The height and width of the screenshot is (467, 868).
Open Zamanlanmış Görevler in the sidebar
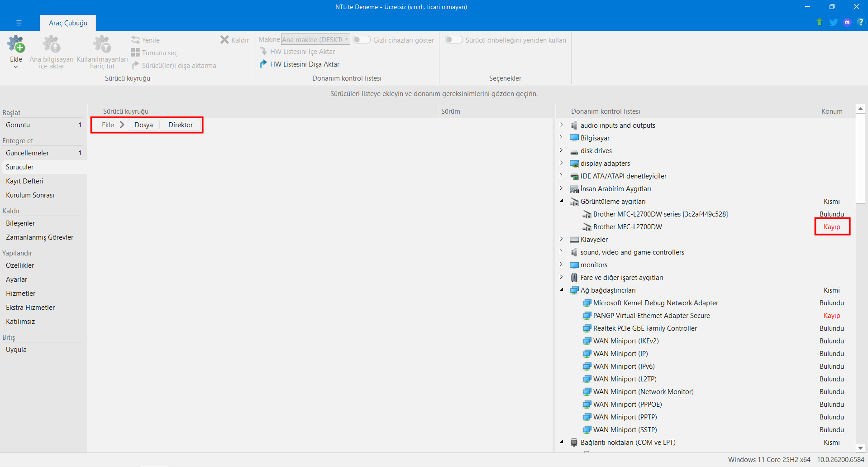[43, 237]
